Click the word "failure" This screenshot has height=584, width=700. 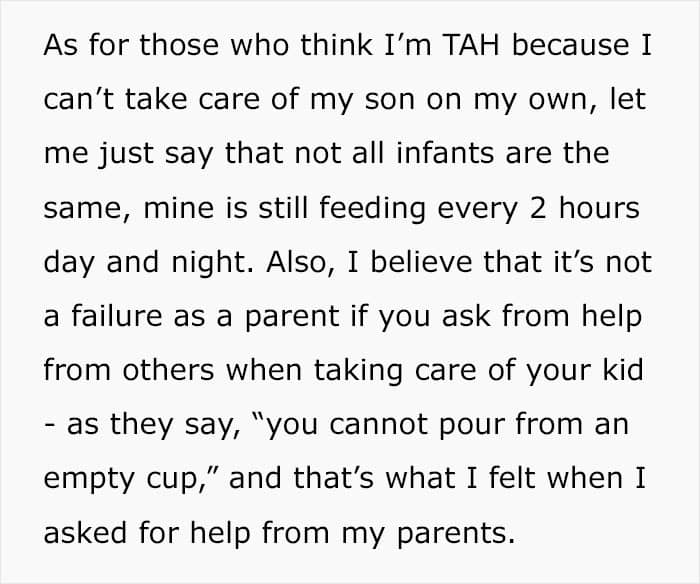coord(117,316)
